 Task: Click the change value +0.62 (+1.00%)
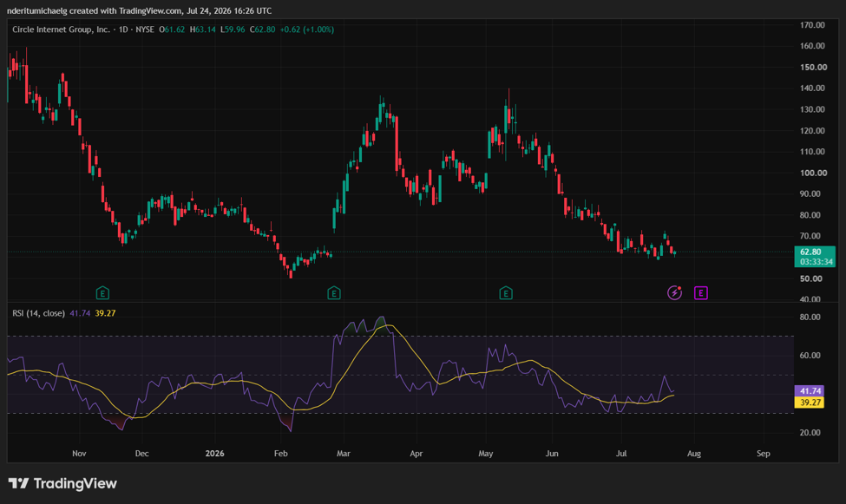click(306, 29)
